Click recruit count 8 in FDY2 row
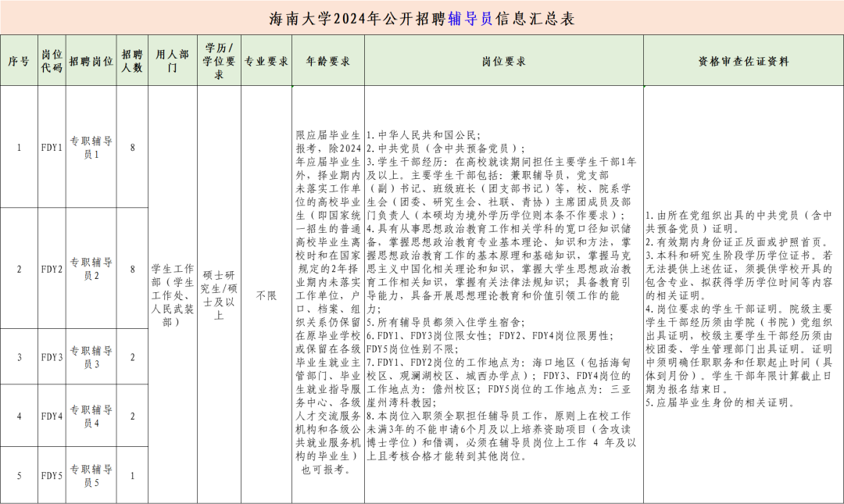 132,269
